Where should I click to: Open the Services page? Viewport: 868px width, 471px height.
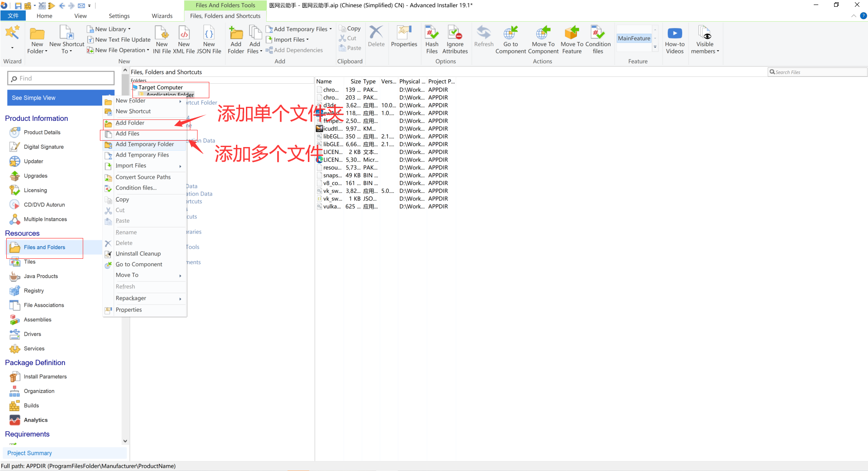click(x=34, y=349)
